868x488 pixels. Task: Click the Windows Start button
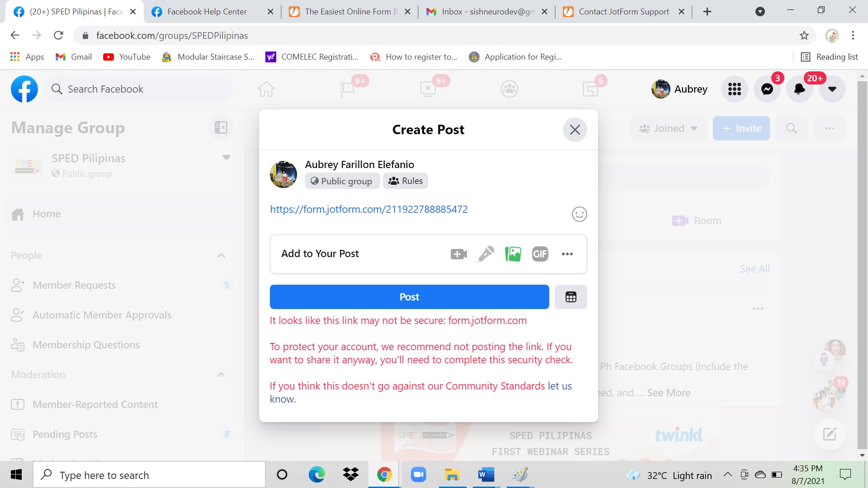(16, 475)
